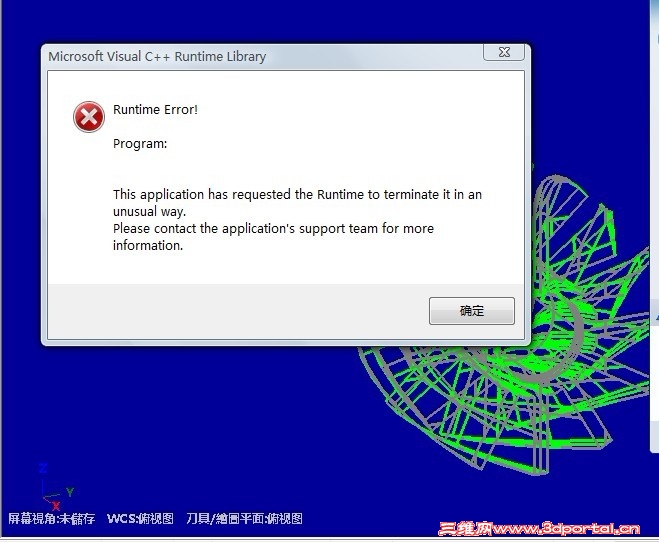Viewport: 659px width, 542px height.
Task: Click the 确定 button in the error dialog
Action: click(472, 311)
